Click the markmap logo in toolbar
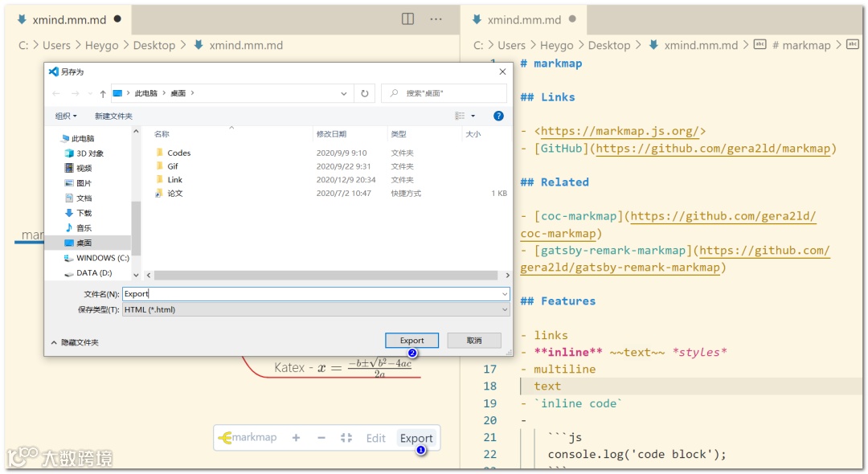 coord(248,438)
